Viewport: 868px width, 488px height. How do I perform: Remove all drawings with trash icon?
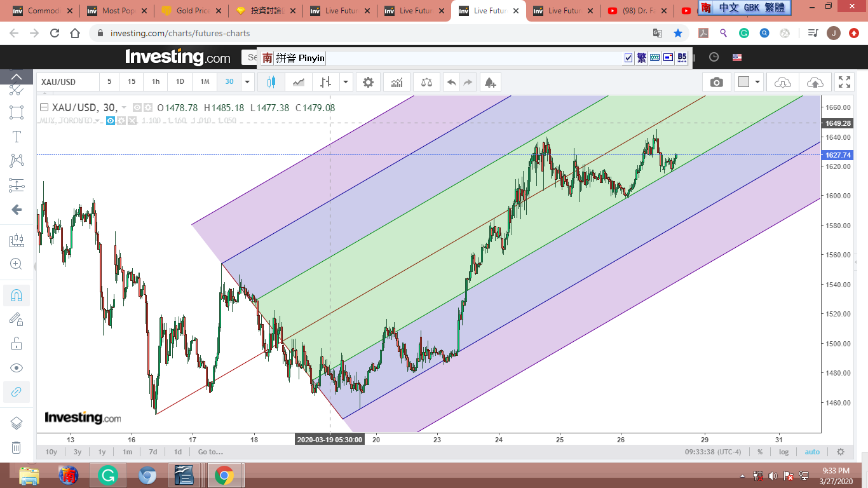point(17,447)
